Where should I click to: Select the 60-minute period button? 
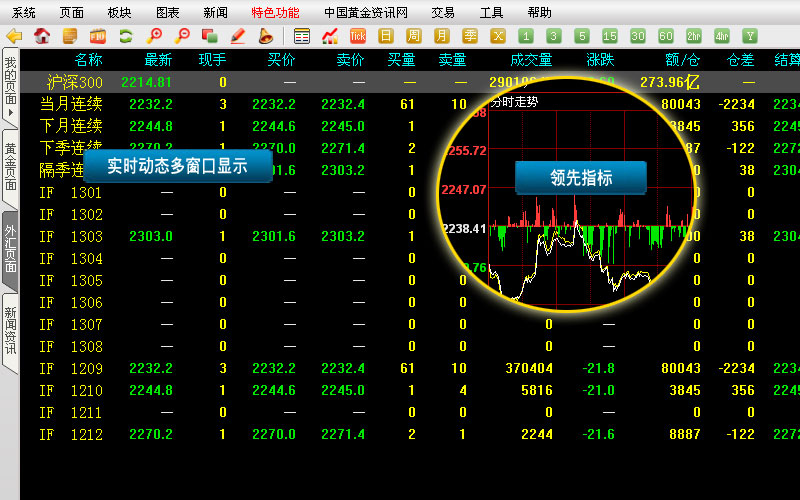coord(666,36)
